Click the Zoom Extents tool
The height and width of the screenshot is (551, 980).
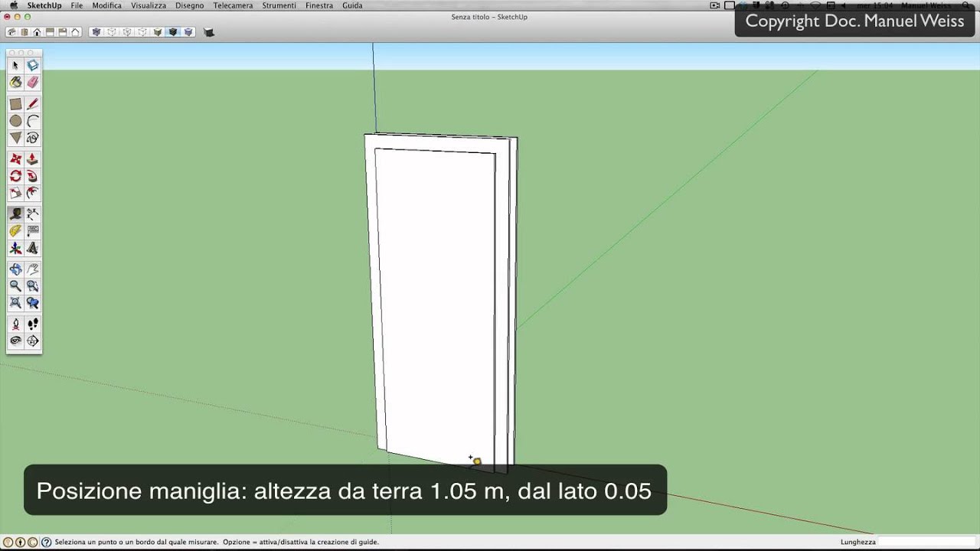click(x=15, y=303)
